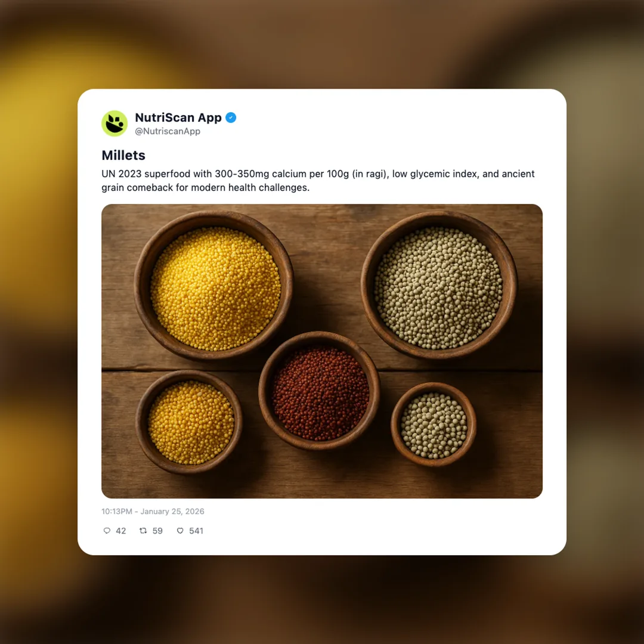
Task: Click the large green-grey millet bowl
Action: [x=439, y=286]
